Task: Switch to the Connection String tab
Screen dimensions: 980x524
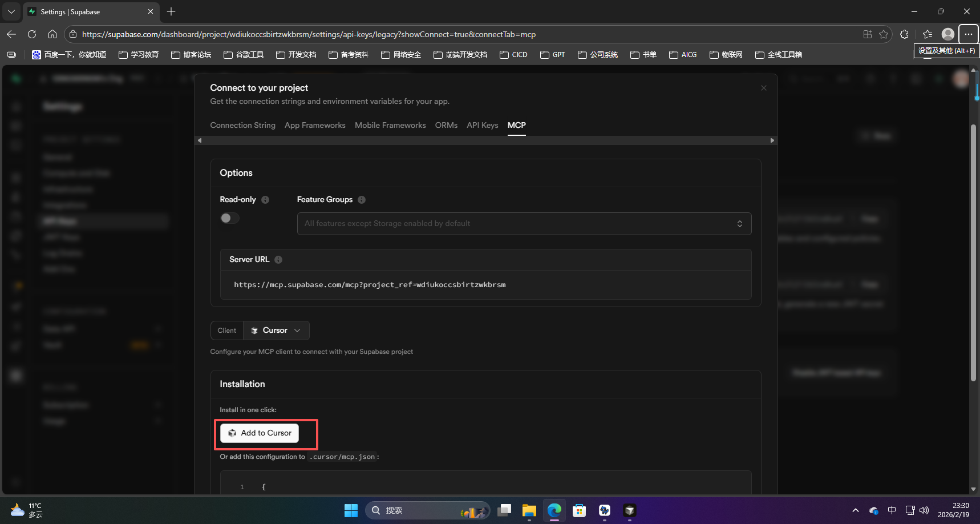Action: [x=242, y=125]
